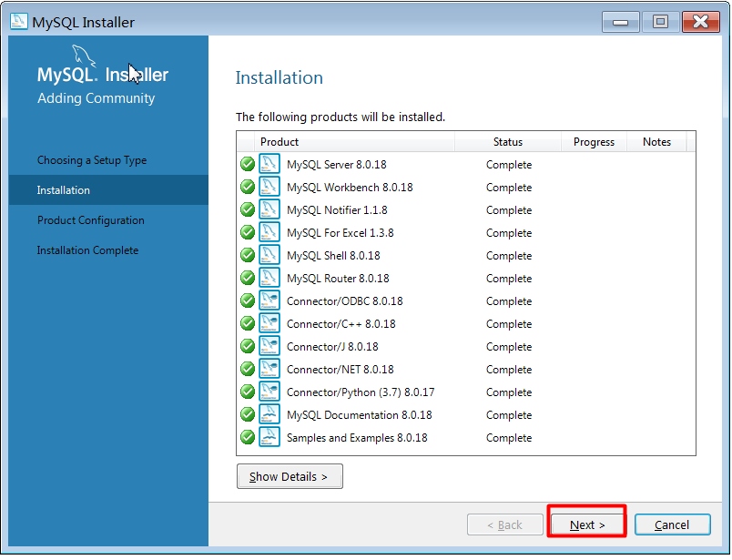Select "MySQL Documentation 8.0.18" row text
Viewport: 732px width, 560px height.
click(360, 415)
